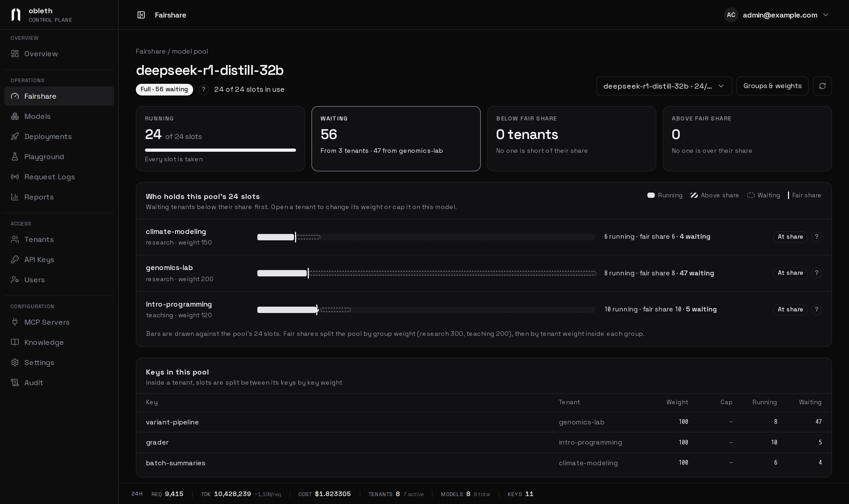This screenshot has width=849, height=504.
Task: Click the batch-summaries key name
Action: 176,463
